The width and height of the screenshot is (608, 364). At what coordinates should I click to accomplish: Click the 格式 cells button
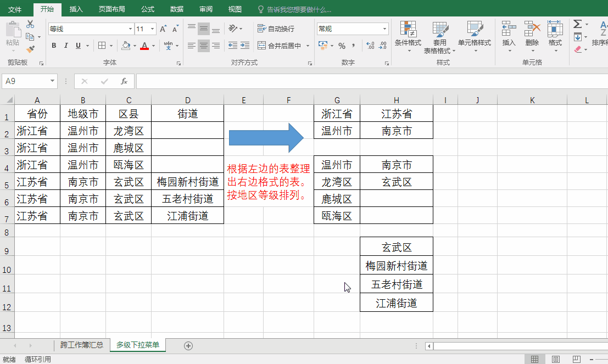555,36
